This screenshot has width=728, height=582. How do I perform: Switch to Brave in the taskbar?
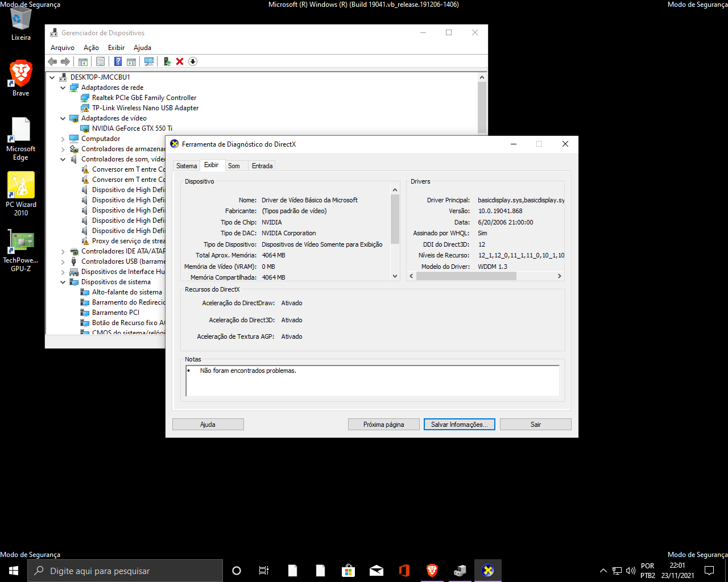(432, 571)
